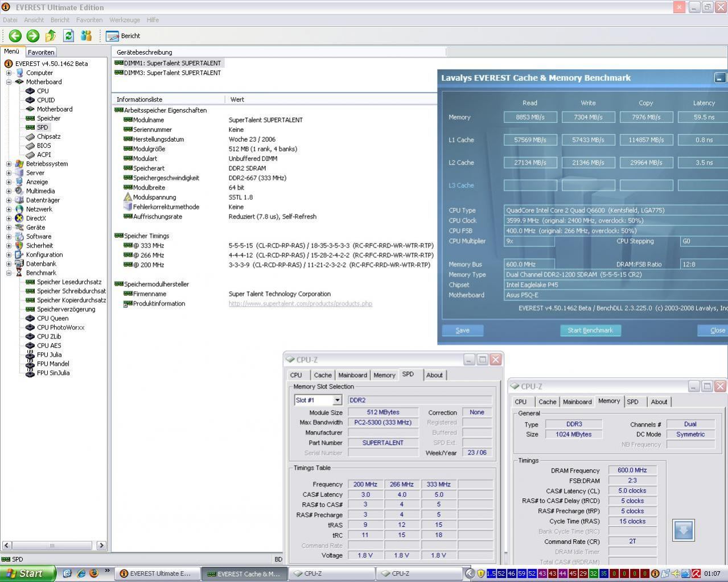Expand the Server tree node
Image resolution: width=728 pixels, height=582 pixels.
(x=9, y=173)
